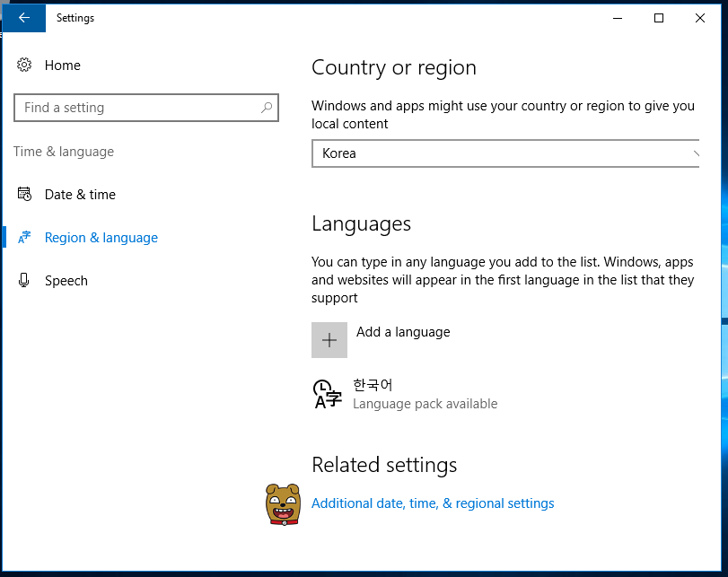This screenshot has width=728, height=577.
Task: Click the Add a language label
Action: click(x=403, y=332)
